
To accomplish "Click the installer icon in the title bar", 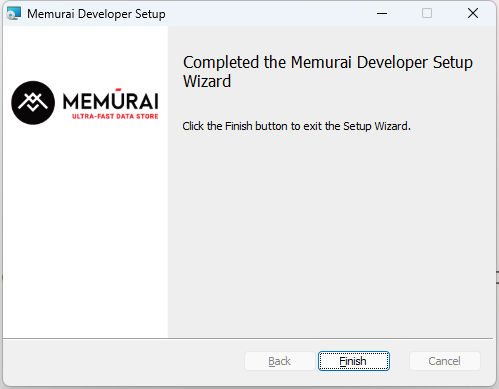I will pyautogui.click(x=14, y=13).
